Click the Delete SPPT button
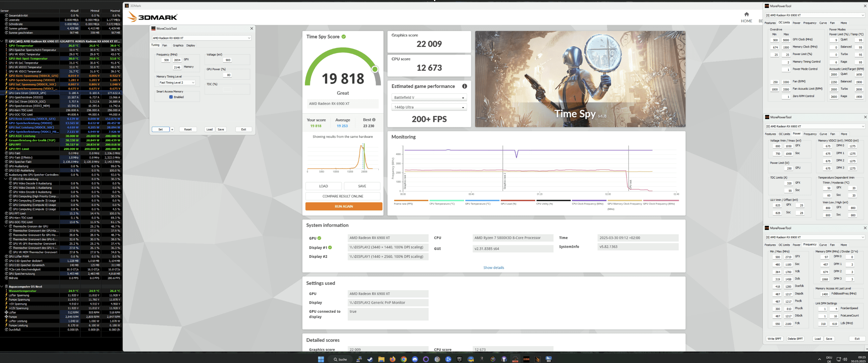868x363 pixels. click(795, 339)
